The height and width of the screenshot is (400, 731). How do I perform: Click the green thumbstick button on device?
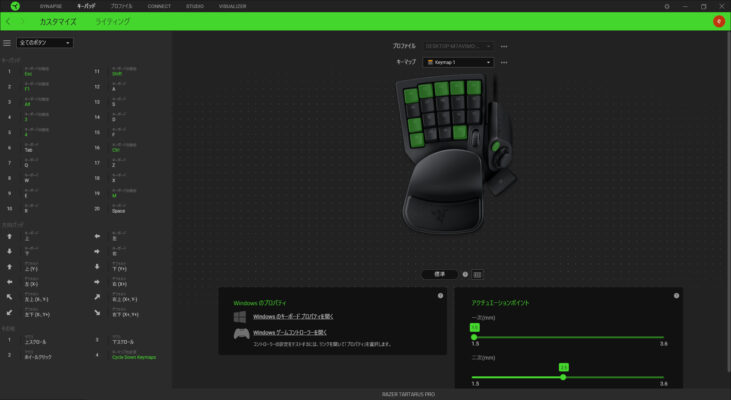[x=496, y=147]
